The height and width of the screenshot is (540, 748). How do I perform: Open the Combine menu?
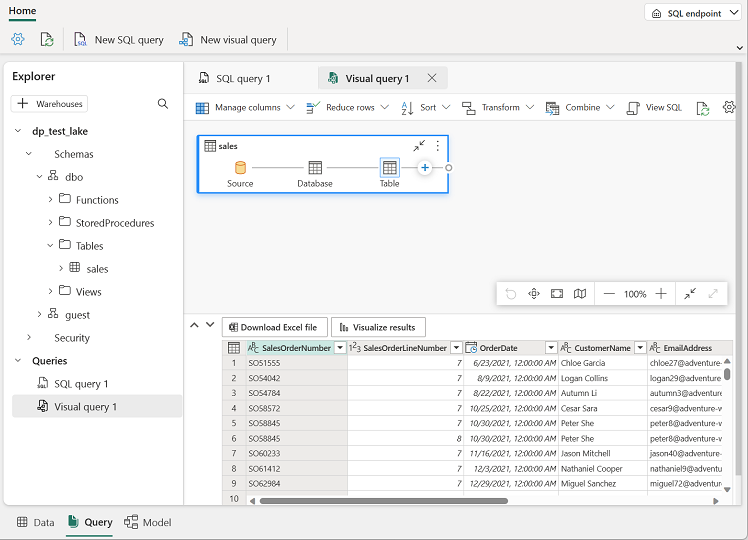coord(580,108)
